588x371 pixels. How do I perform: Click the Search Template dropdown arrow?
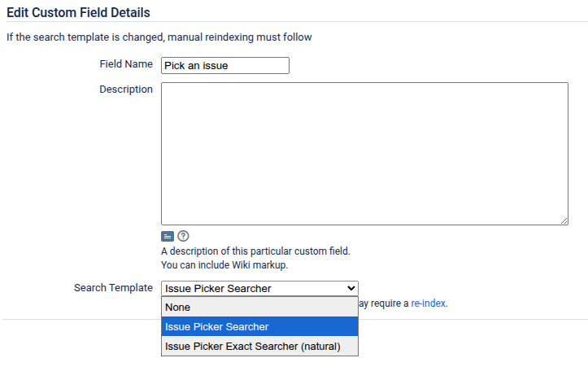tap(351, 288)
